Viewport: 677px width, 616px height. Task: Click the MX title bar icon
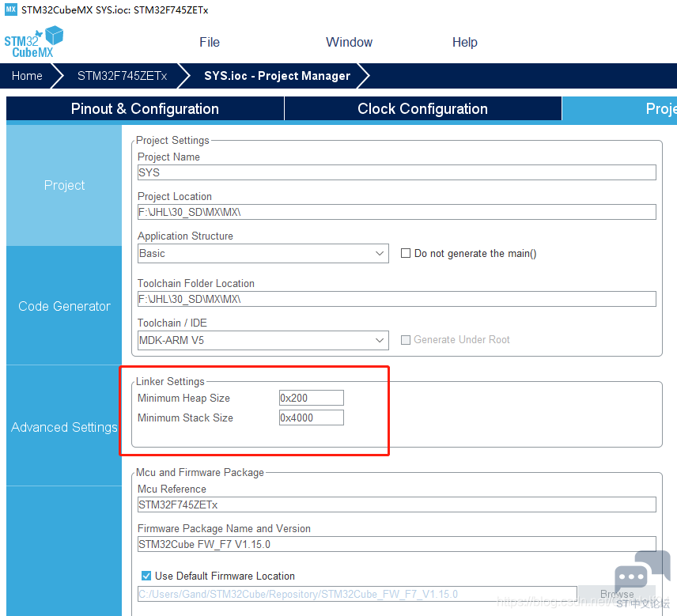coord(11,9)
